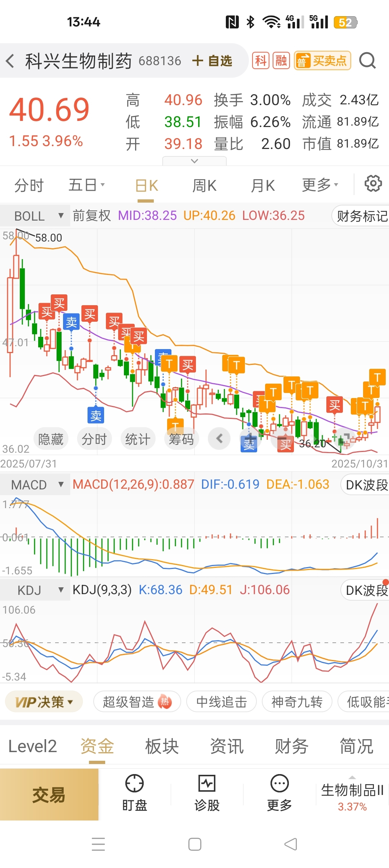Tap the MACD(12,26,9) value label
The height and width of the screenshot is (868, 389).
click(x=133, y=484)
